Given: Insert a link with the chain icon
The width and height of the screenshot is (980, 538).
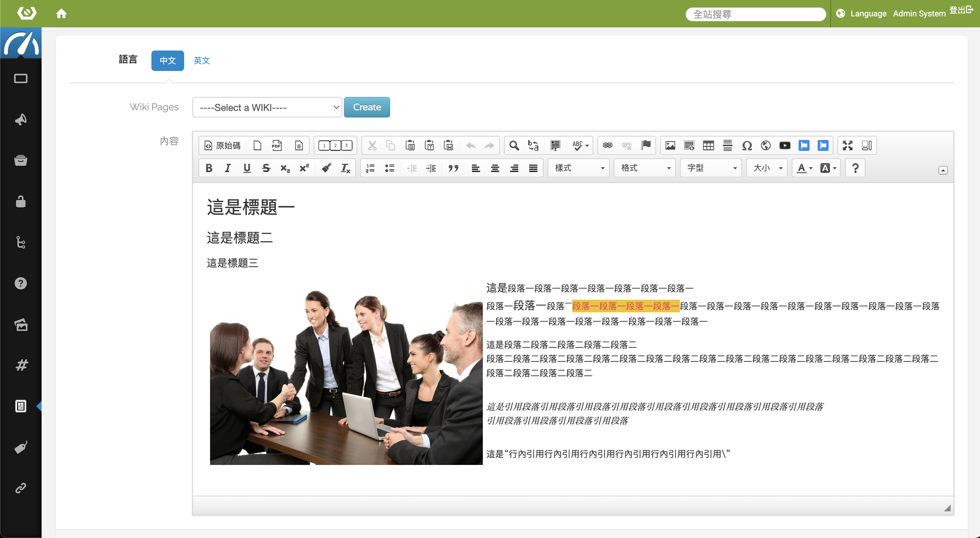Looking at the screenshot, I should click(x=608, y=145).
